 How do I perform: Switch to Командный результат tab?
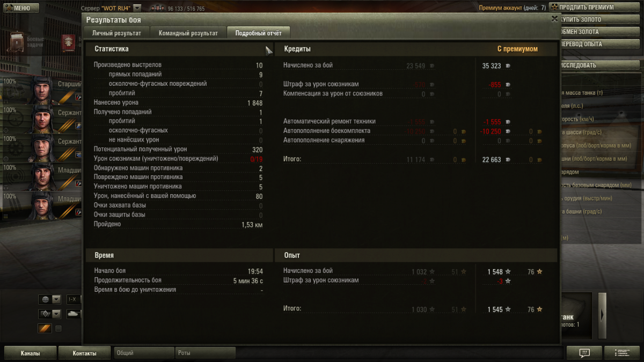pos(188,33)
